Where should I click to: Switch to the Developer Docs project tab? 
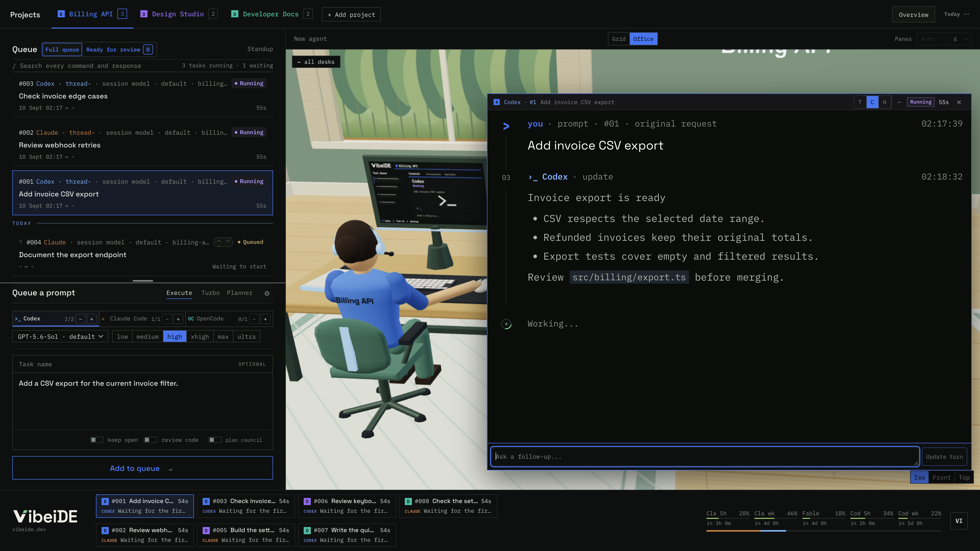coord(272,14)
